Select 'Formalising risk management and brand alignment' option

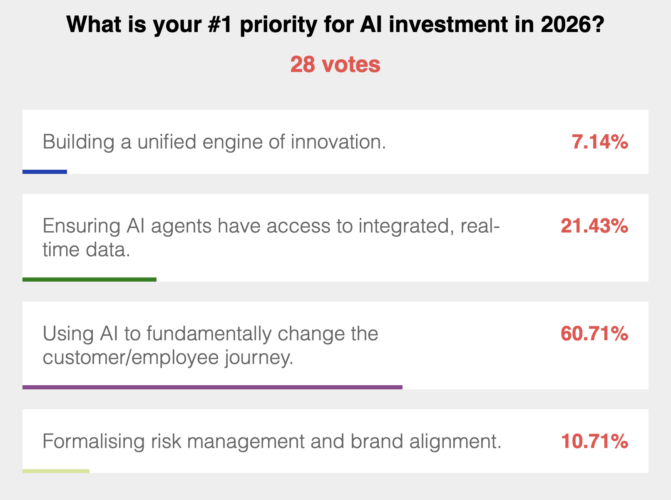[x=335, y=441]
